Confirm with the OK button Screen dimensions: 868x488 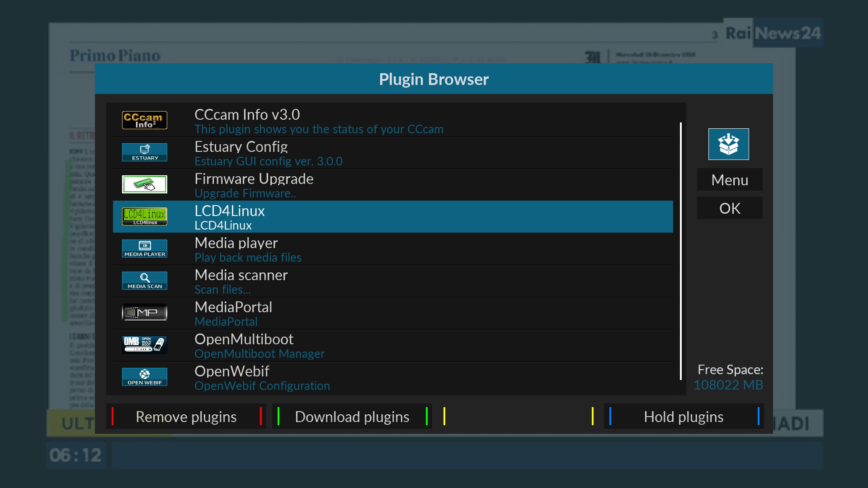[730, 208]
